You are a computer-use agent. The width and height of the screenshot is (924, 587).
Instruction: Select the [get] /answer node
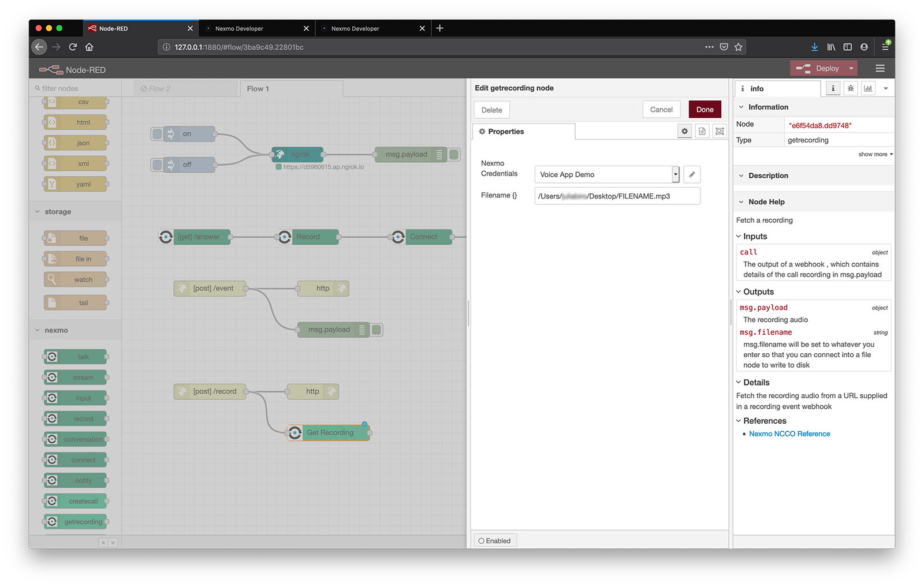[195, 237]
